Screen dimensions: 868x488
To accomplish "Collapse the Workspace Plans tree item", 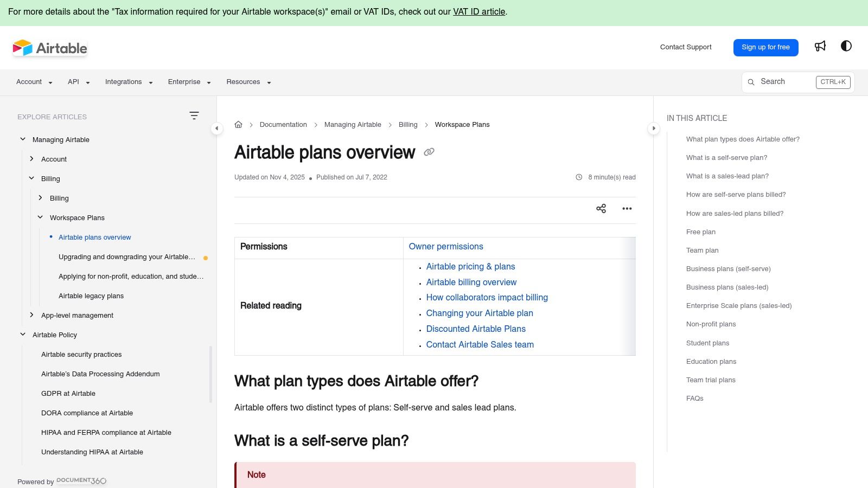I will click(x=40, y=217).
